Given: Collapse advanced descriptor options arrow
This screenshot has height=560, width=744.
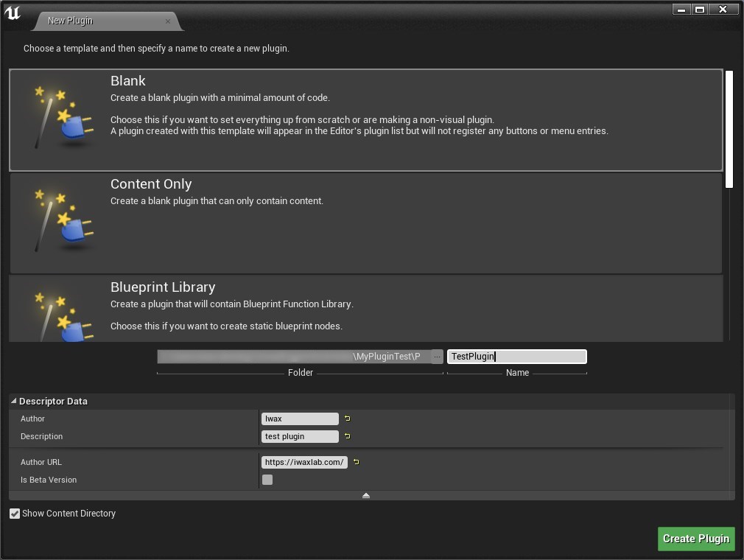Looking at the screenshot, I should point(366,495).
